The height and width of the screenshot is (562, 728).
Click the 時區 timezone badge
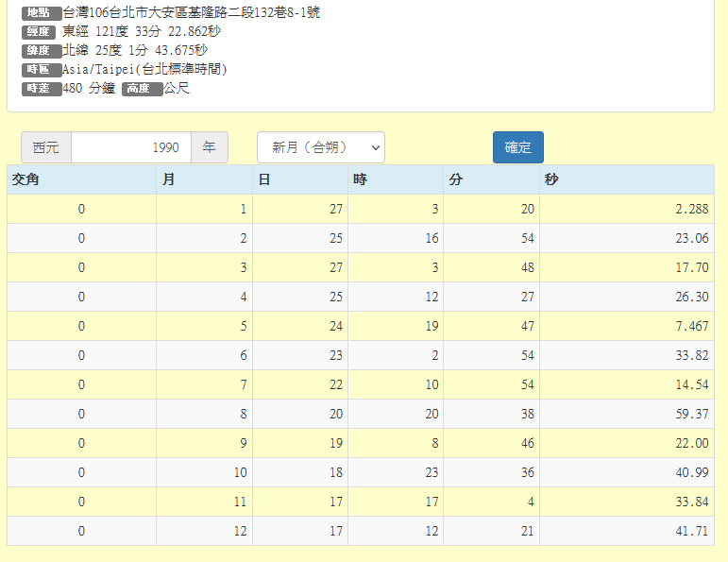(41, 70)
